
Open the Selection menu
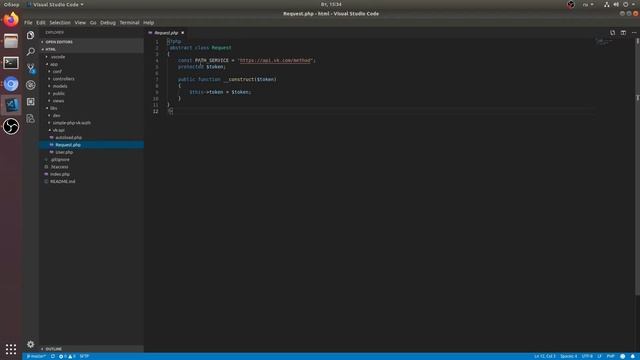60,23
